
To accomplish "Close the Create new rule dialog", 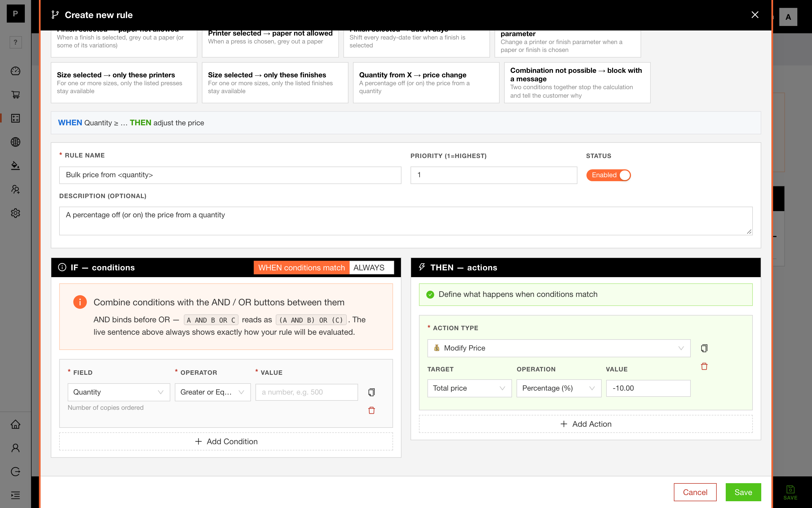I will click(755, 15).
